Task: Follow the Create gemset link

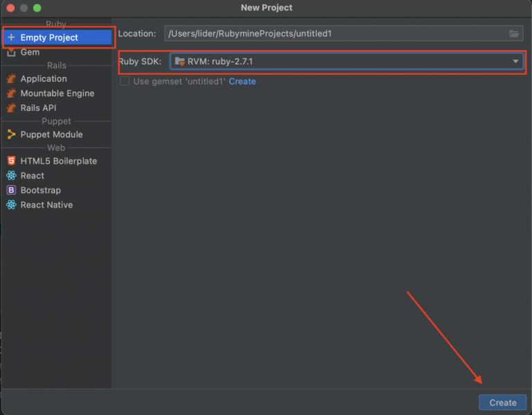Action: click(242, 81)
